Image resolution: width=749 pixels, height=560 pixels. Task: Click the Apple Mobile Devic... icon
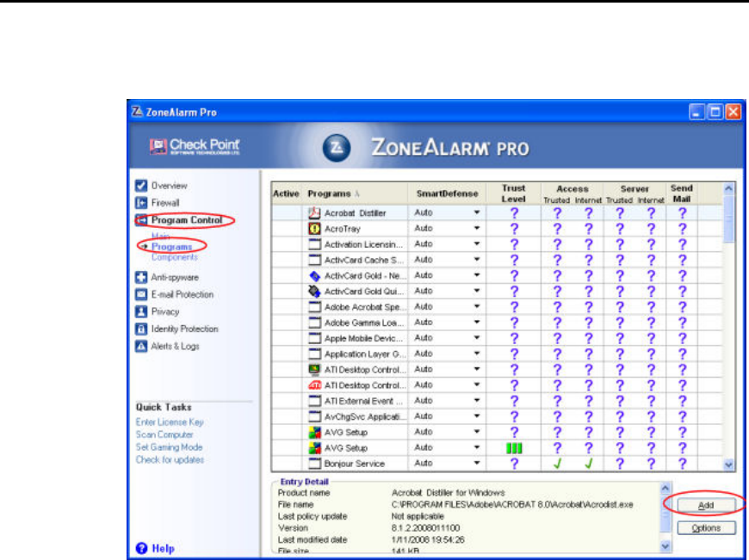(314, 338)
